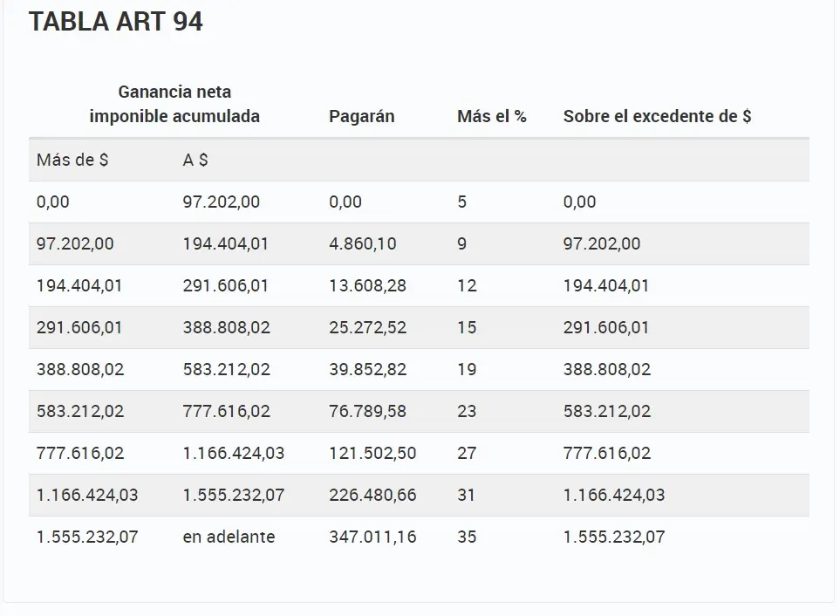Click 777.616,02 in the excedente column
This screenshot has width=840, height=616.
point(606,453)
